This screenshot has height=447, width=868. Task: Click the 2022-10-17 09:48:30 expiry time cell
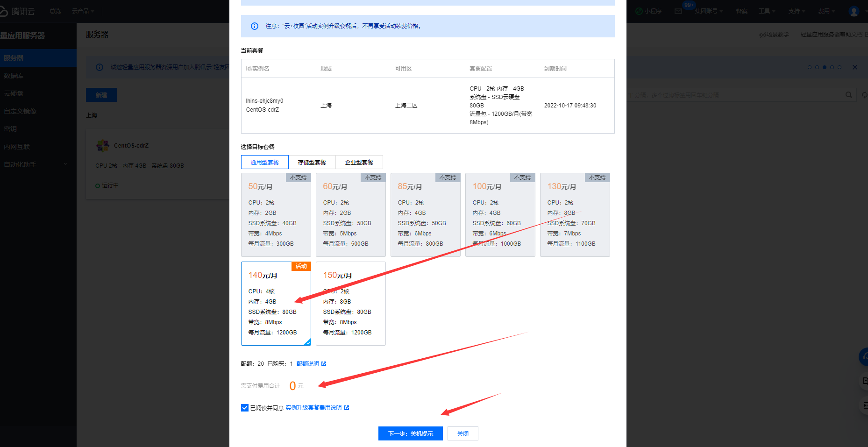pyautogui.click(x=570, y=106)
